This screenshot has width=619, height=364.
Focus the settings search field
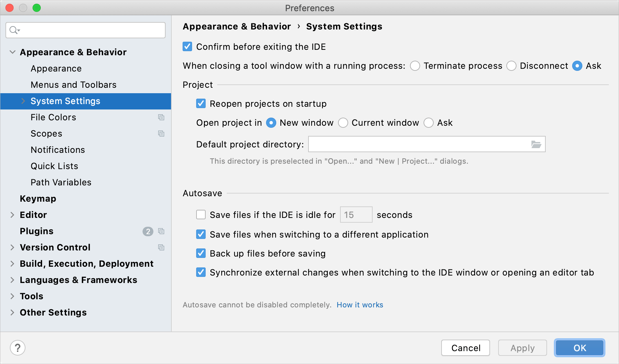coord(86,30)
